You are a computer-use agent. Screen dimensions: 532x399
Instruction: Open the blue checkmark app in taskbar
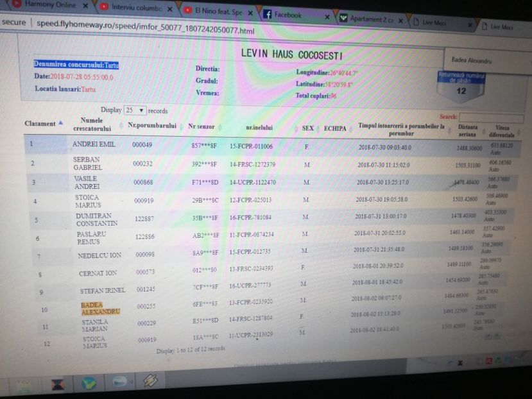(x=88, y=384)
